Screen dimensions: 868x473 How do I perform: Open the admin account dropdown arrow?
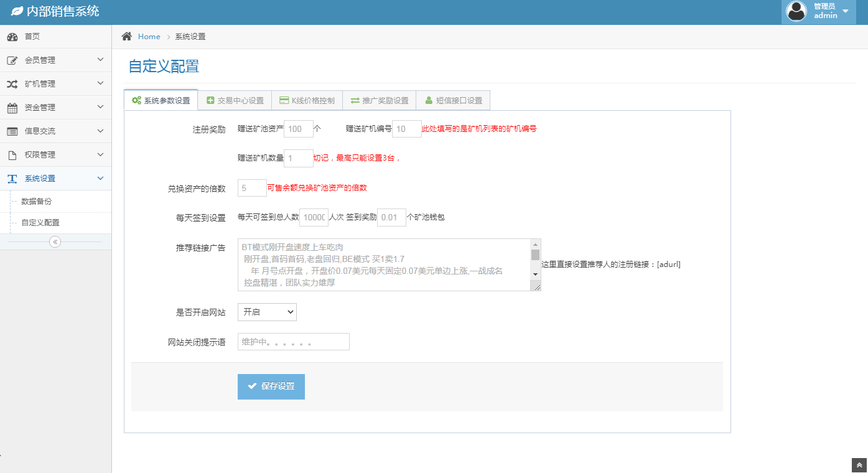846,11
